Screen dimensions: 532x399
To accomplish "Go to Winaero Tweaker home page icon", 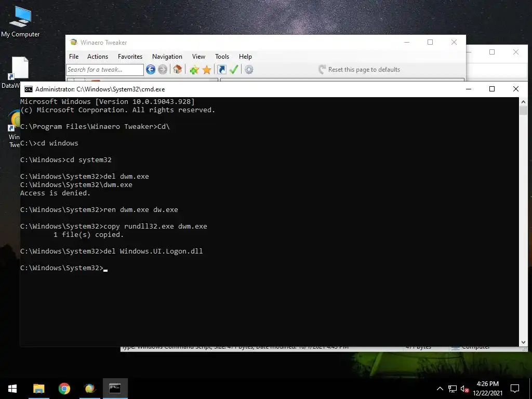I will (178, 70).
